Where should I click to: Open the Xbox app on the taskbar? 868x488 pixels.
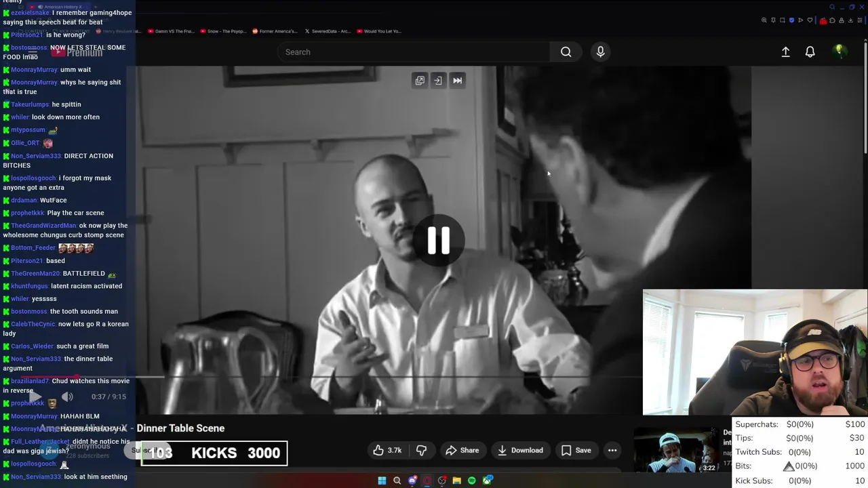487,481
